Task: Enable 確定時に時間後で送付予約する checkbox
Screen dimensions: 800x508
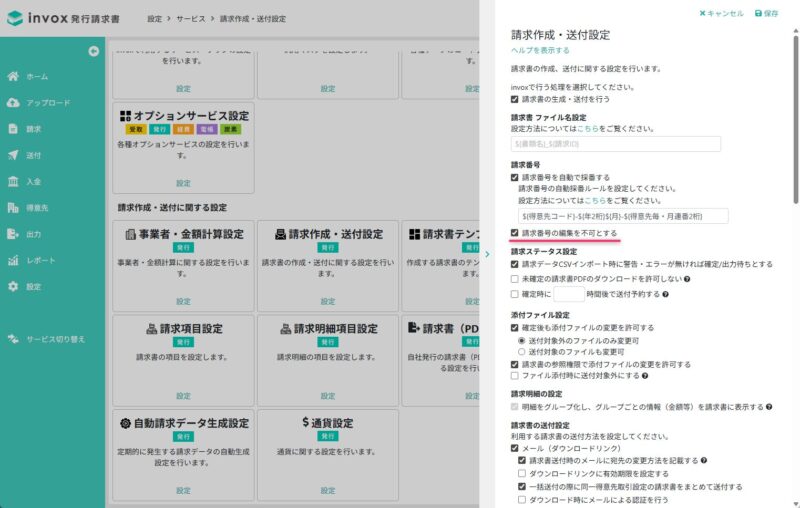Action: (514, 294)
